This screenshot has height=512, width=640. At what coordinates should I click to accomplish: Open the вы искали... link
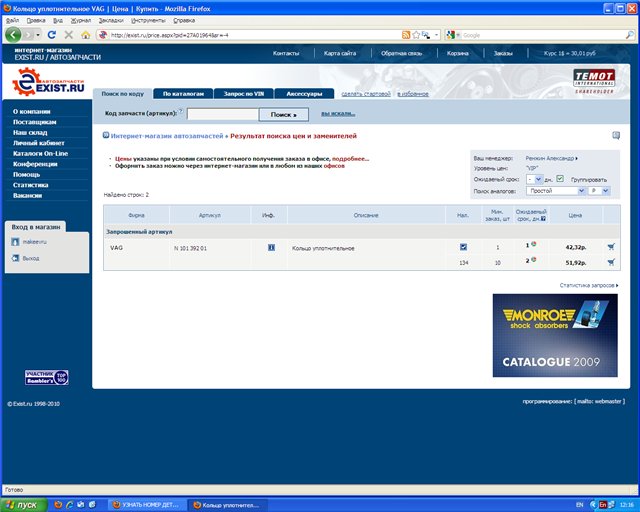(338, 114)
